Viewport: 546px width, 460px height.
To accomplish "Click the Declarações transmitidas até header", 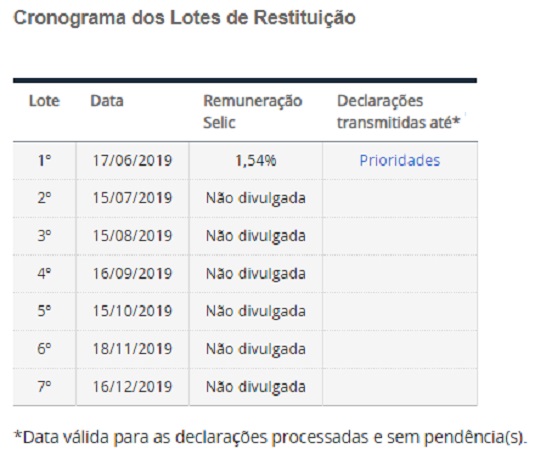I will (x=399, y=111).
